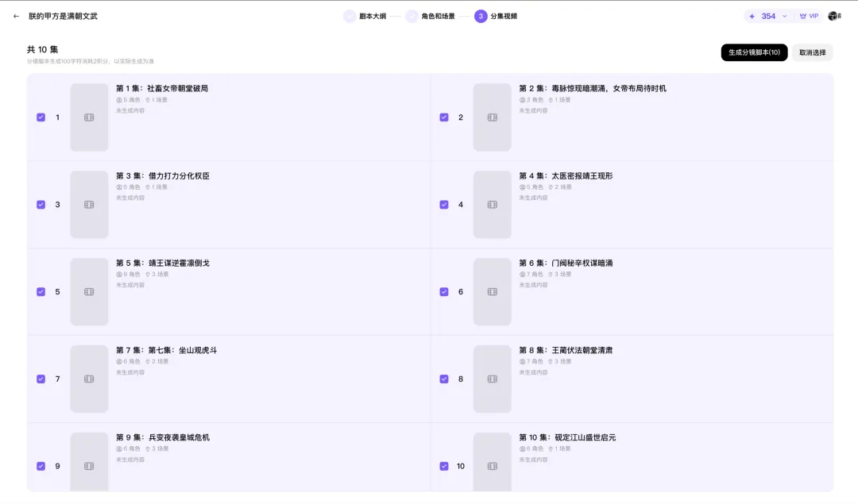The image size is (858, 504).
Task: Click episode 5 film placeholder icon
Action: tap(89, 292)
